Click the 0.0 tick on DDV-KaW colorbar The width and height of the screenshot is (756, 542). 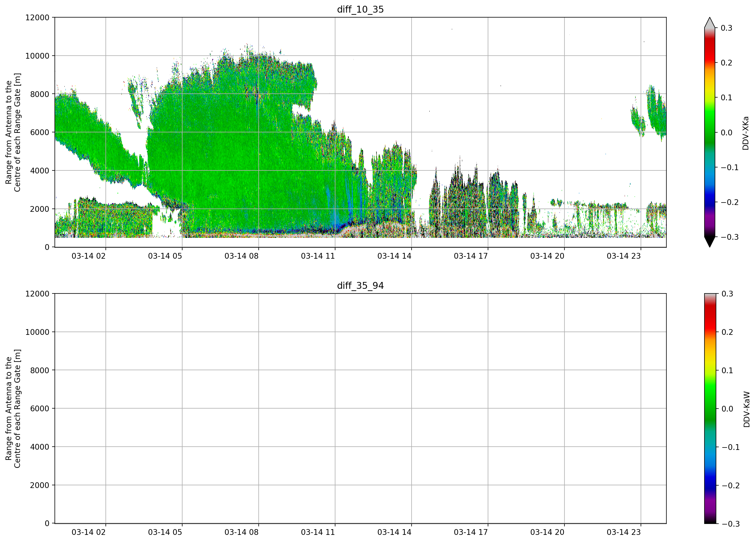coord(727,409)
